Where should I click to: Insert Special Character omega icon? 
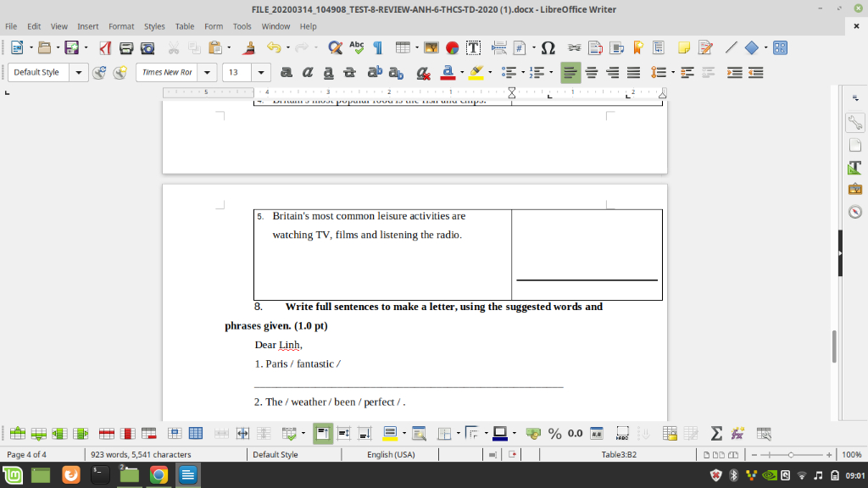548,48
